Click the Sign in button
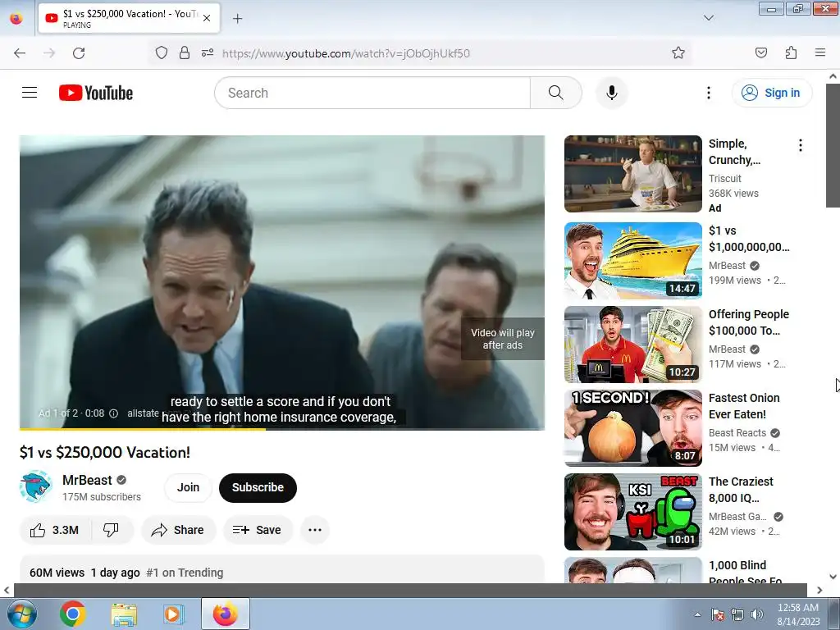 (772, 93)
